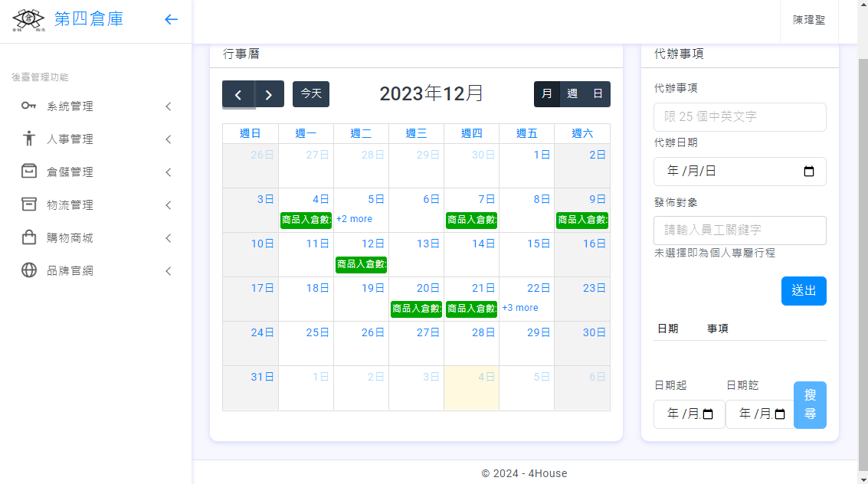
Task: Click the 2023年12月 calendar title
Action: pos(431,94)
